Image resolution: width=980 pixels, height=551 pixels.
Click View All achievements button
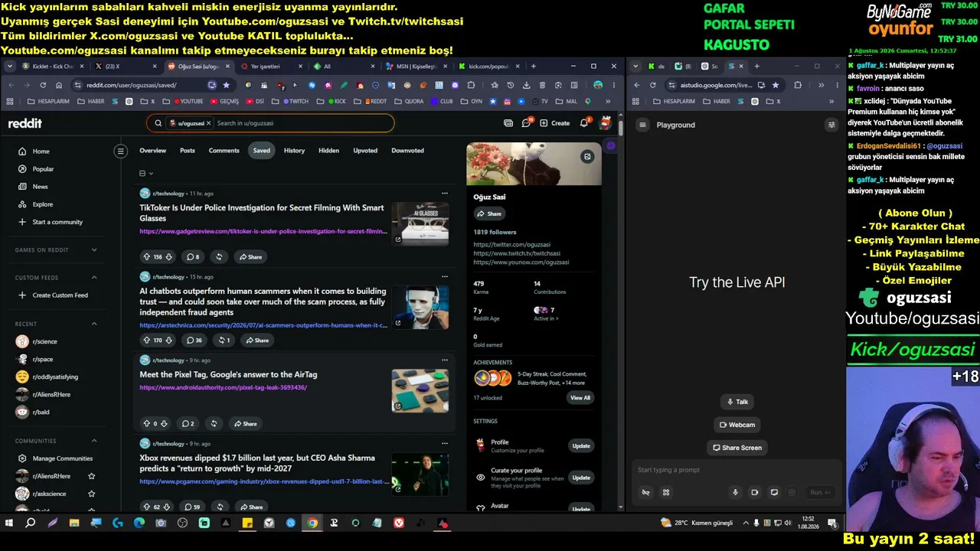click(580, 398)
